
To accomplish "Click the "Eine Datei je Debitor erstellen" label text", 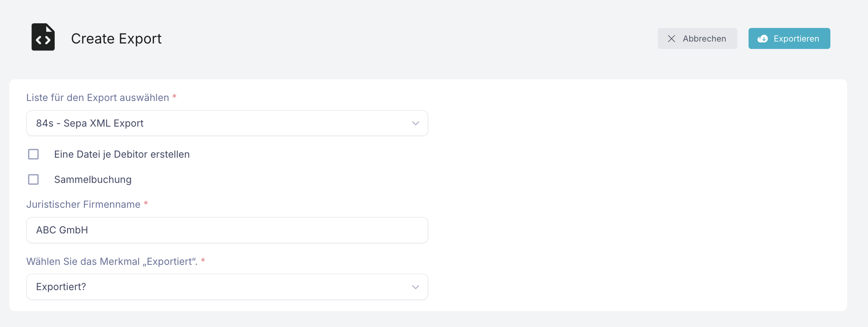I will (122, 154).
